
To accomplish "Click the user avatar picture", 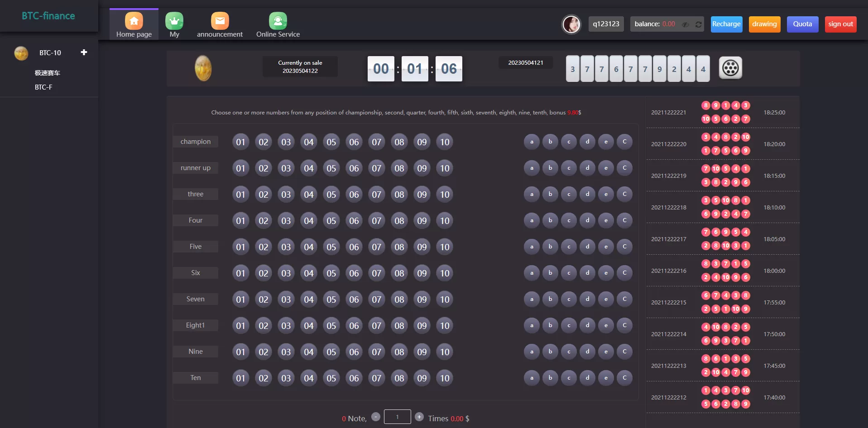I will click(571, 24).
